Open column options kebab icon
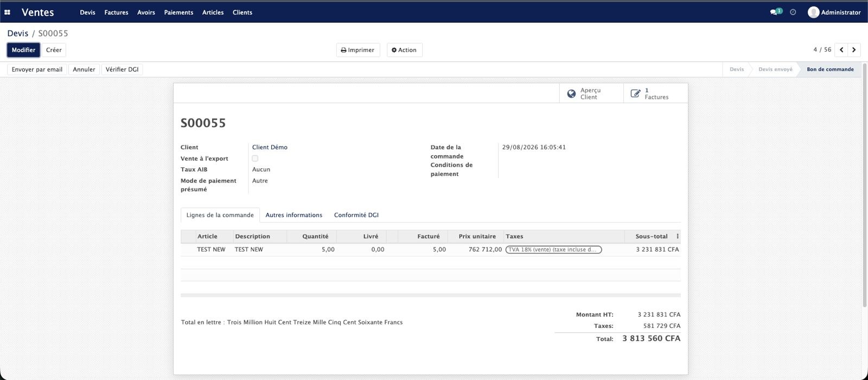The width and height of the screenshot is (868, 380). (x=677, y=236)
